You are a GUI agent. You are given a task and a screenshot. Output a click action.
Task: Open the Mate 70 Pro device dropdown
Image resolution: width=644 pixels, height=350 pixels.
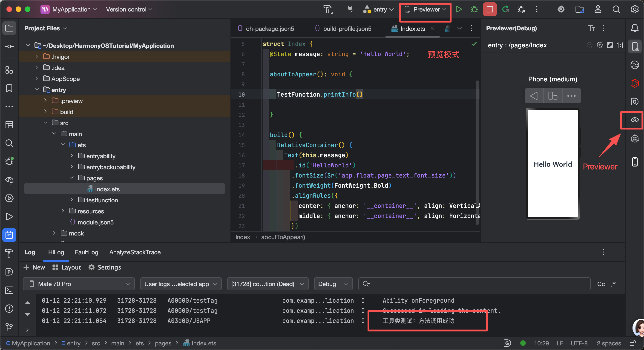point(79,284)
